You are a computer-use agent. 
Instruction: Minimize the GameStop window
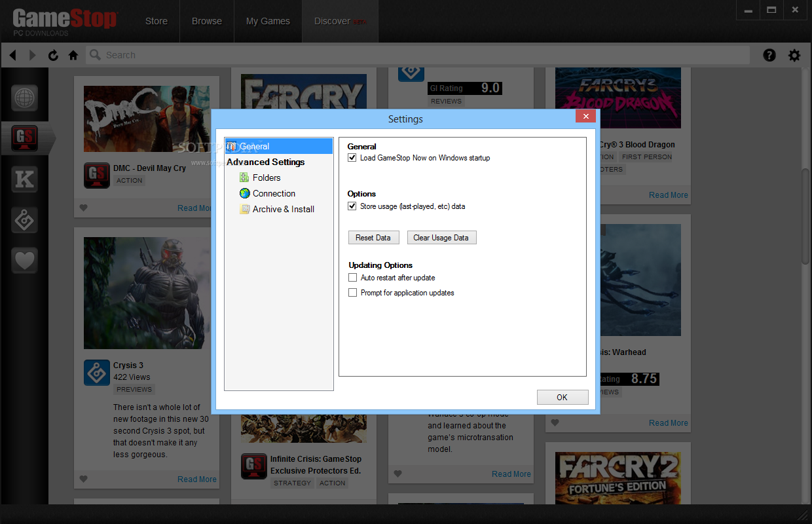748,10
